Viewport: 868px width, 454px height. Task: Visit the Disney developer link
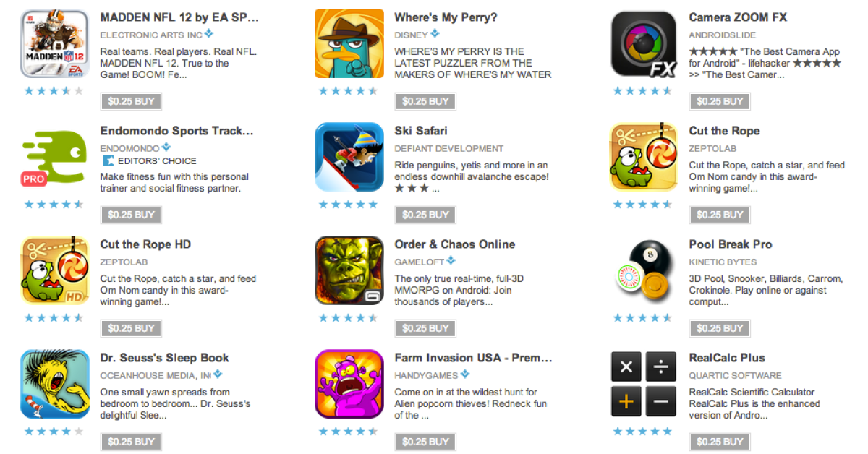click(x=412, y=35)
